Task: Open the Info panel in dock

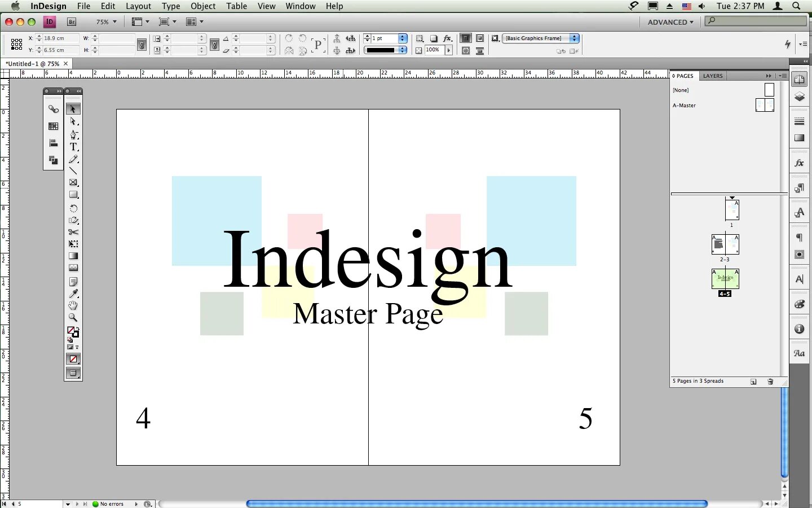Action: click(x=800, y=329)
